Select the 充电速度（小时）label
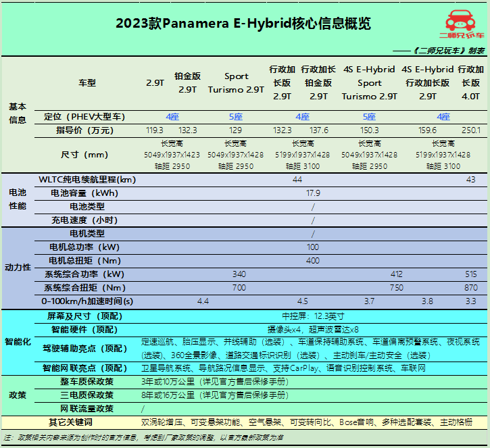 coord(84,220)
